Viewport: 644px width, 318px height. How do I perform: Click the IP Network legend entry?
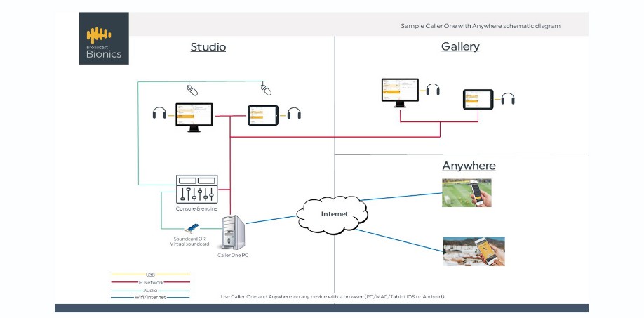point(150,282)
